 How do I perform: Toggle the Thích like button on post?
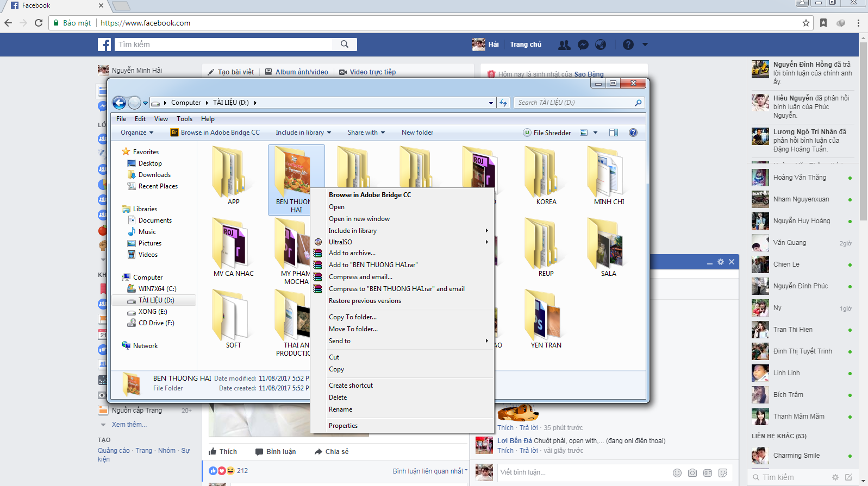point(223,452)
